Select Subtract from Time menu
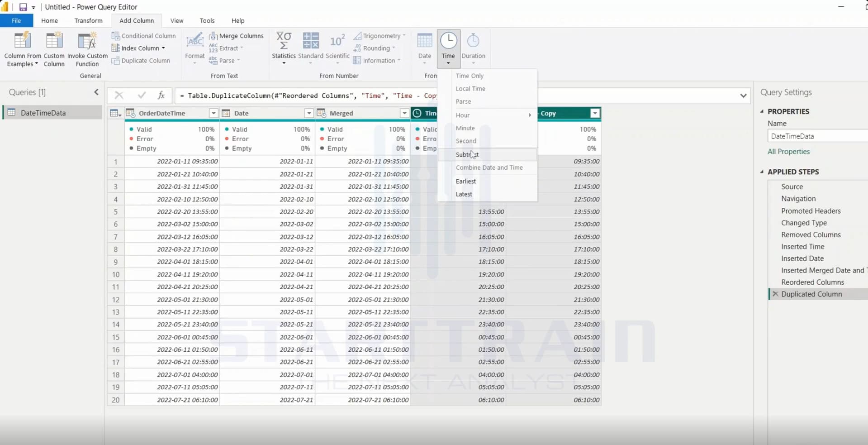The width and height of the screenshot is (868, 445). tap(487, 154)
